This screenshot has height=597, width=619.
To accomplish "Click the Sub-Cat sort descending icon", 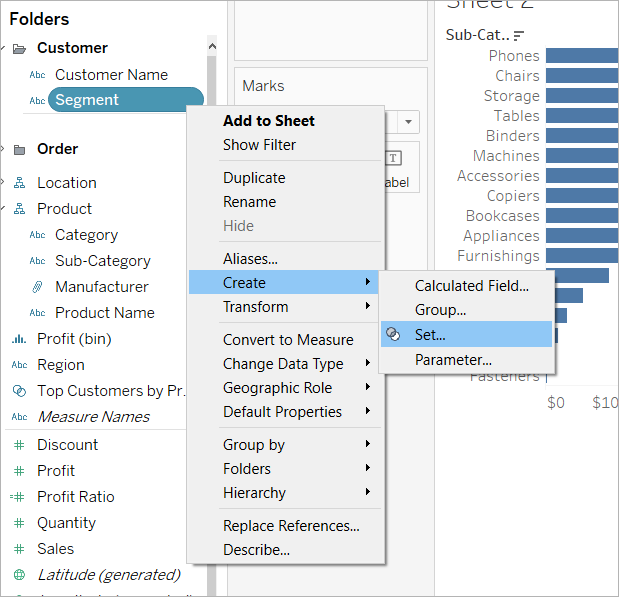I will coord(519,36).
